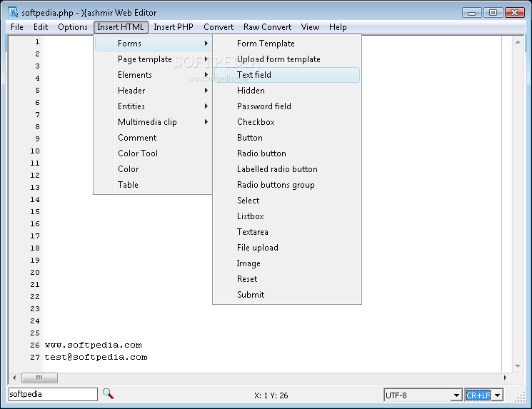This screenshot has height=409, width=532.
Task: Open the Raw Convert menu
Action: pyautogui.click(x=267, y=27)
